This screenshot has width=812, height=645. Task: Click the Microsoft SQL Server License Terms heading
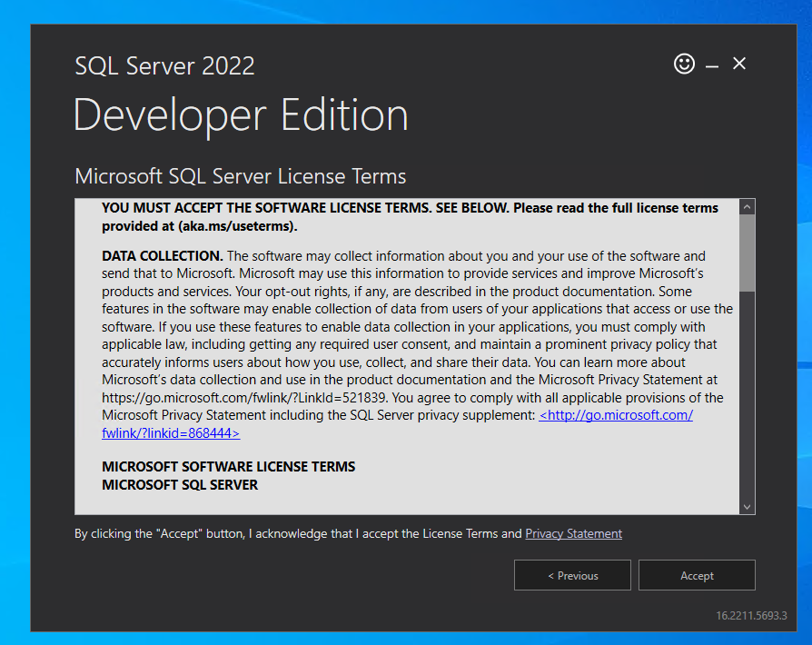(x=240, y=176)
